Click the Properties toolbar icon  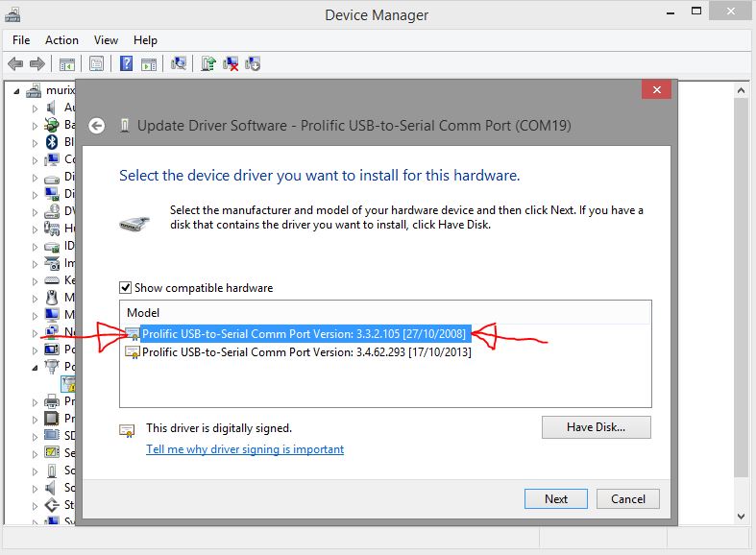pos(96,64)
